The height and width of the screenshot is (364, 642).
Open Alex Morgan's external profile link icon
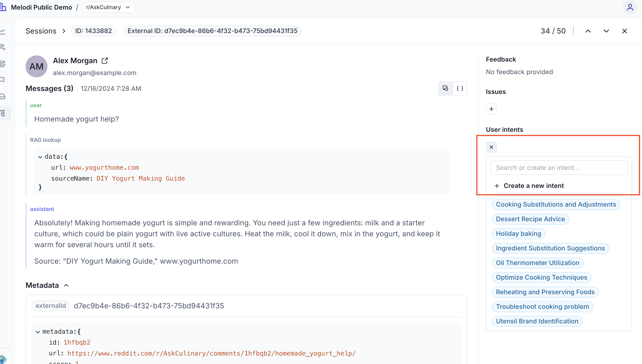point(105,61)
